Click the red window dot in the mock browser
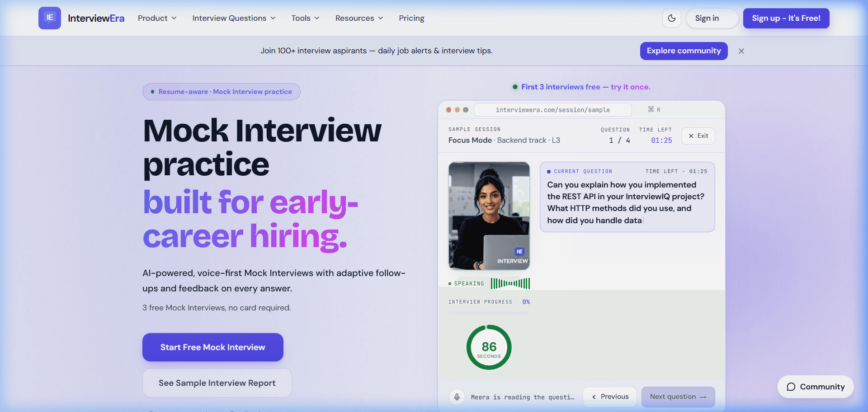The width and height of the screenshot is (868, 412). [x=448, y=110]
